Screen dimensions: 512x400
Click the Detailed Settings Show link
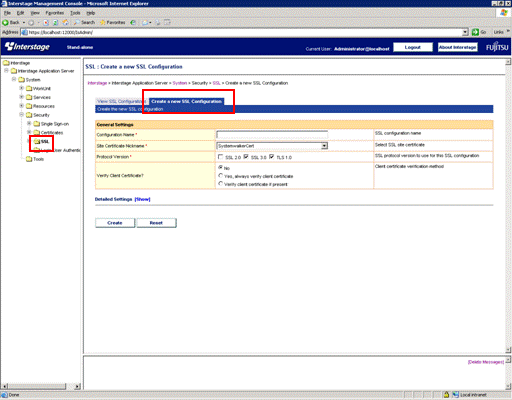pyautogui.click(x=142, y=199)
